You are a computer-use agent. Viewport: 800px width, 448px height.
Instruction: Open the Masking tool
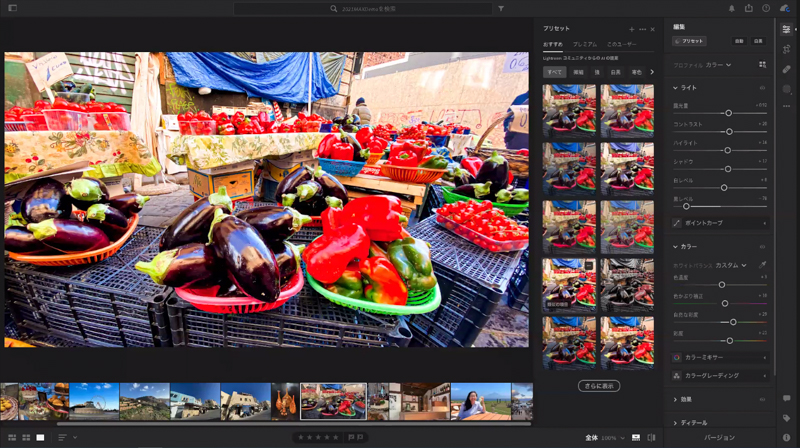(786, 89)
